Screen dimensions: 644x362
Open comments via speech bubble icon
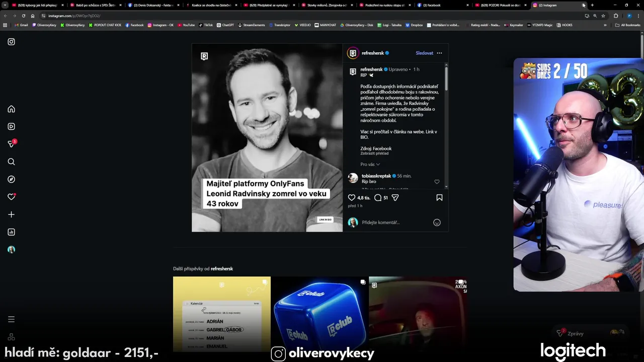(x=378, y=198)
